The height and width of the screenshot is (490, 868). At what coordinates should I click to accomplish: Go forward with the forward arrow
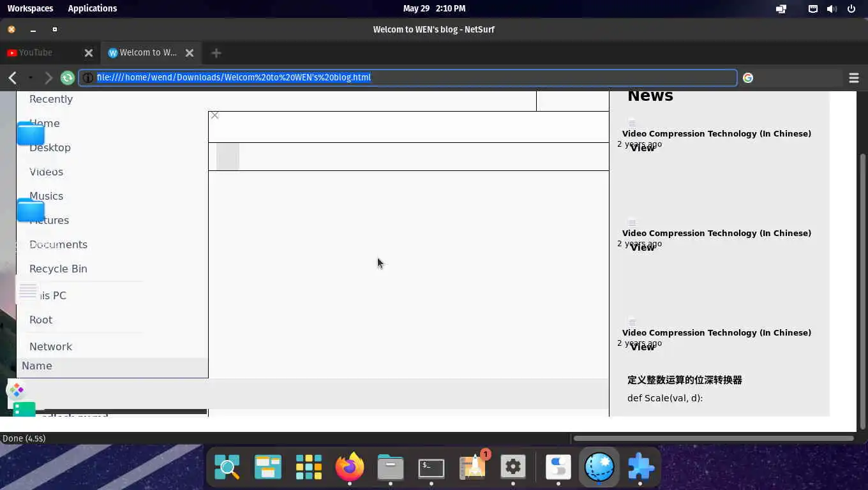pos(49,78)
